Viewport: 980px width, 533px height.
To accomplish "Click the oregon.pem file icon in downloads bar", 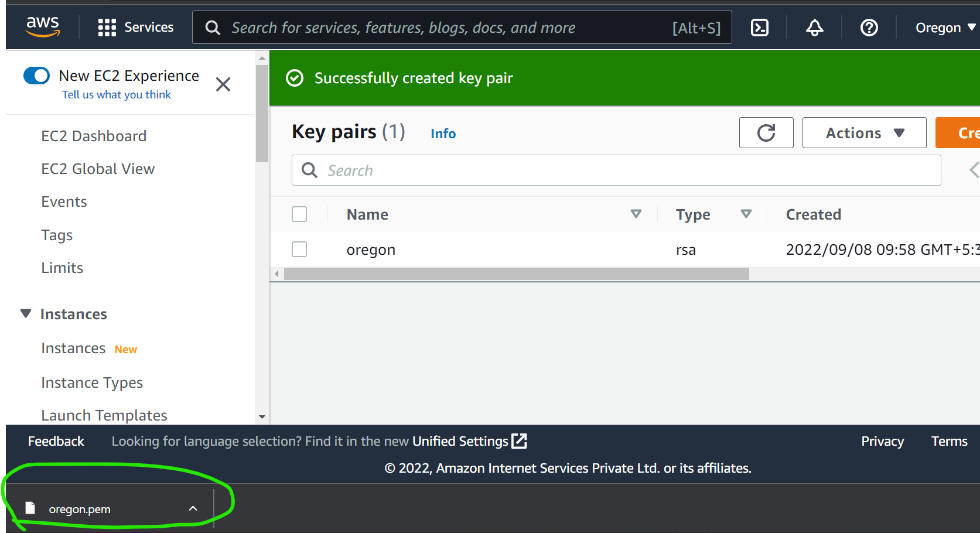I will 30,508.
